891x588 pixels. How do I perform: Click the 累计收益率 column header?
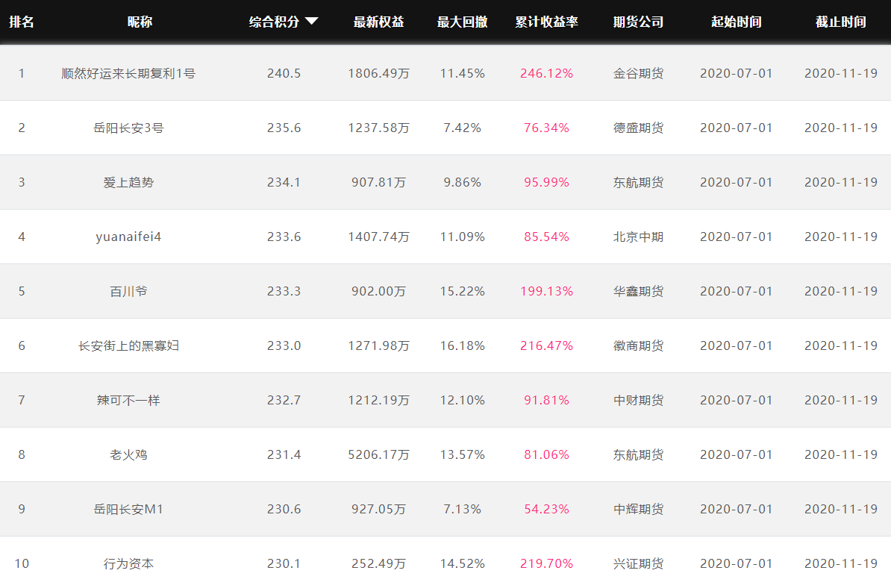(x=547, y=22)
